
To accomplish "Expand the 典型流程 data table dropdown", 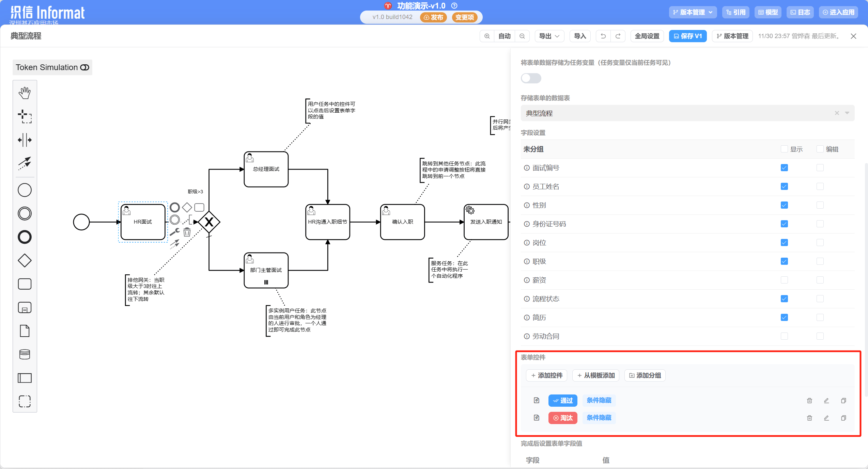I will (847, 113).
